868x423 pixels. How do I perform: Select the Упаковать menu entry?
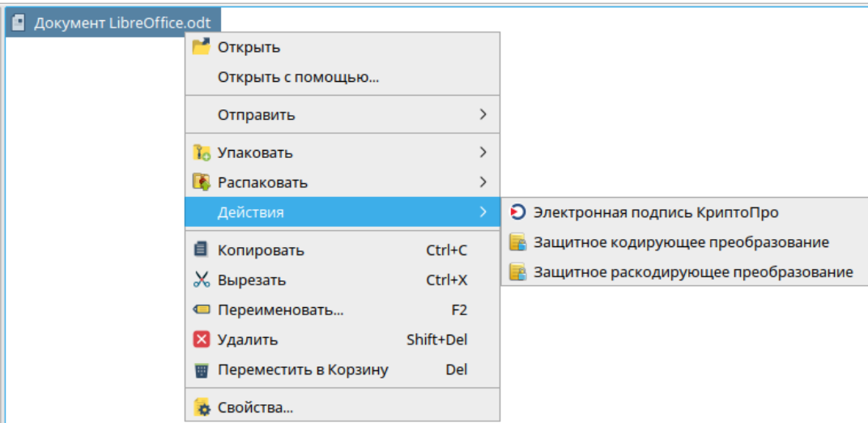[343, 152]
